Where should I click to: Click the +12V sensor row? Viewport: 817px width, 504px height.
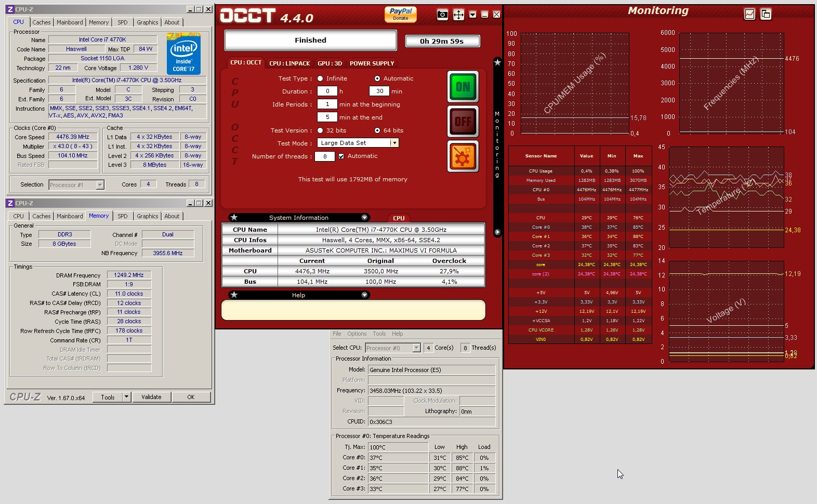pyautogui.click(x=580, y=311)
